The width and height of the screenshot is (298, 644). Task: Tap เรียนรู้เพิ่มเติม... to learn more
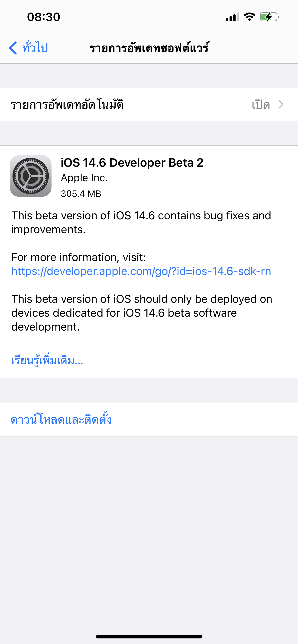tap(47, 360)
